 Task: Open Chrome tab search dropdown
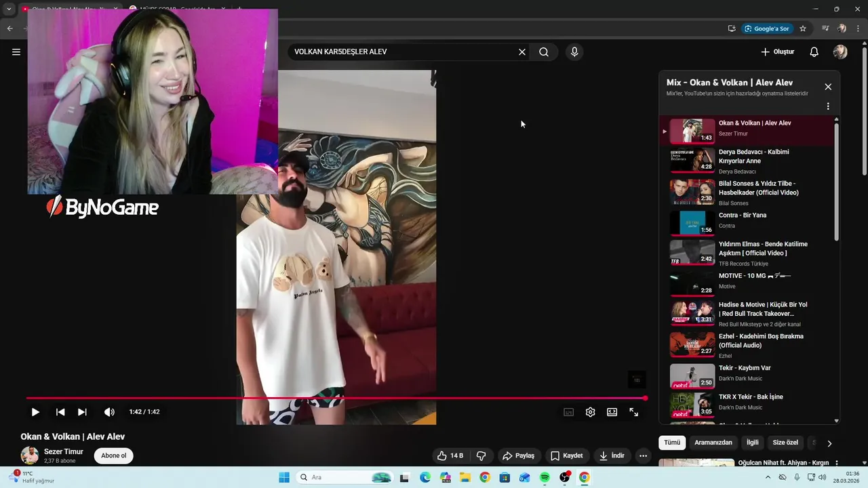[9, 9]
